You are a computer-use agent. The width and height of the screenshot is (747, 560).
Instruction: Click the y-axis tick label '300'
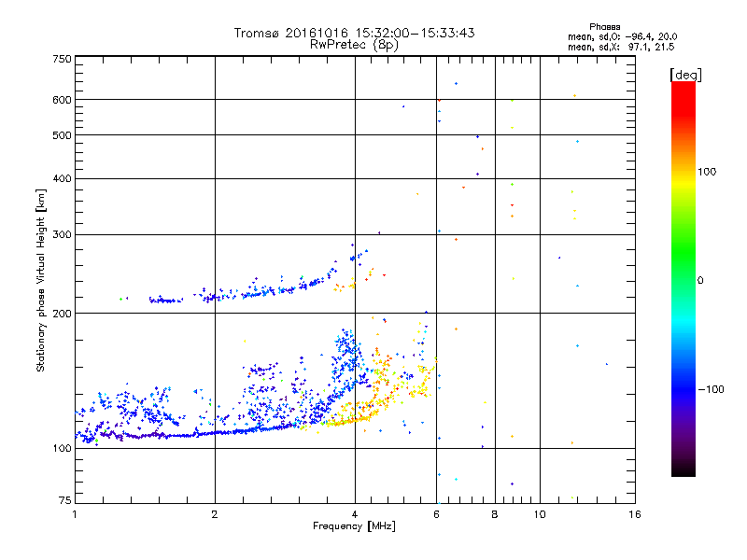(63, 234)
